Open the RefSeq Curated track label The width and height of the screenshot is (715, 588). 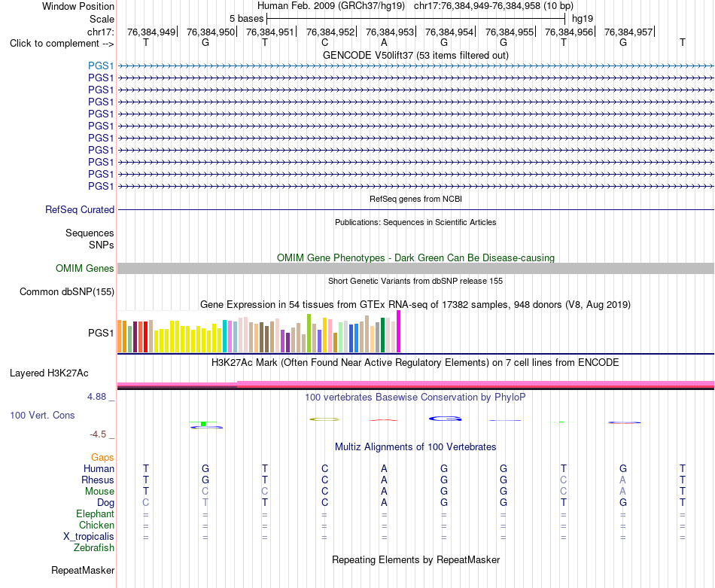click(80, 209)
